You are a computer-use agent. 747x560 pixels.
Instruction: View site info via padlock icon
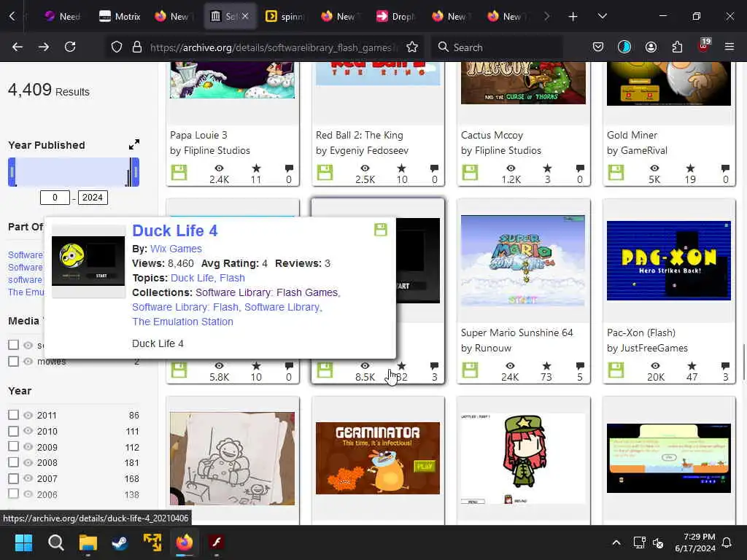(x=137, y=47)
